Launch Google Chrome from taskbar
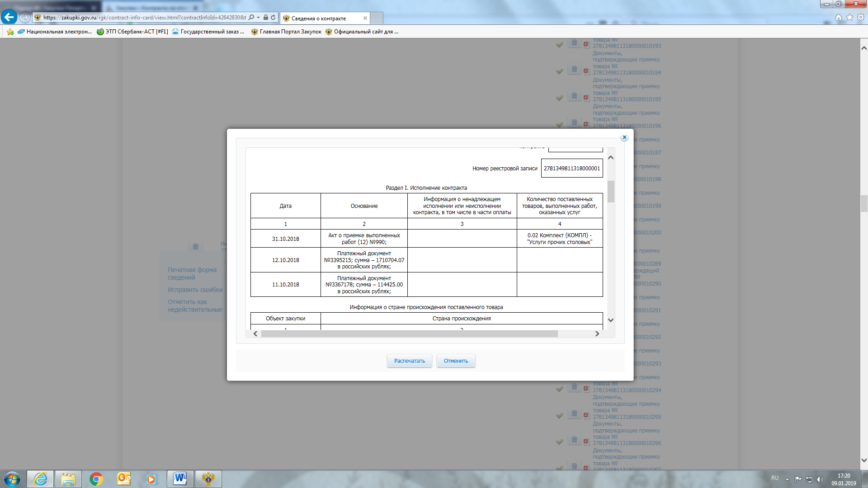The image size is (868, 488). [96, 479]
